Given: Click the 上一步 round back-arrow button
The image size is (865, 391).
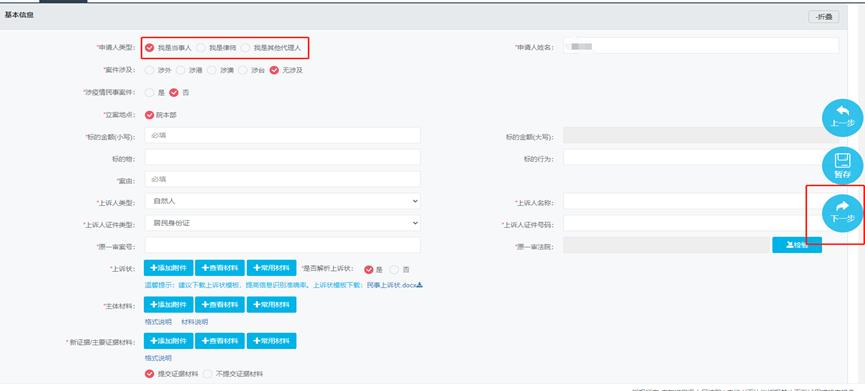Looking at the screenshot, I should [x=842, y=117].
